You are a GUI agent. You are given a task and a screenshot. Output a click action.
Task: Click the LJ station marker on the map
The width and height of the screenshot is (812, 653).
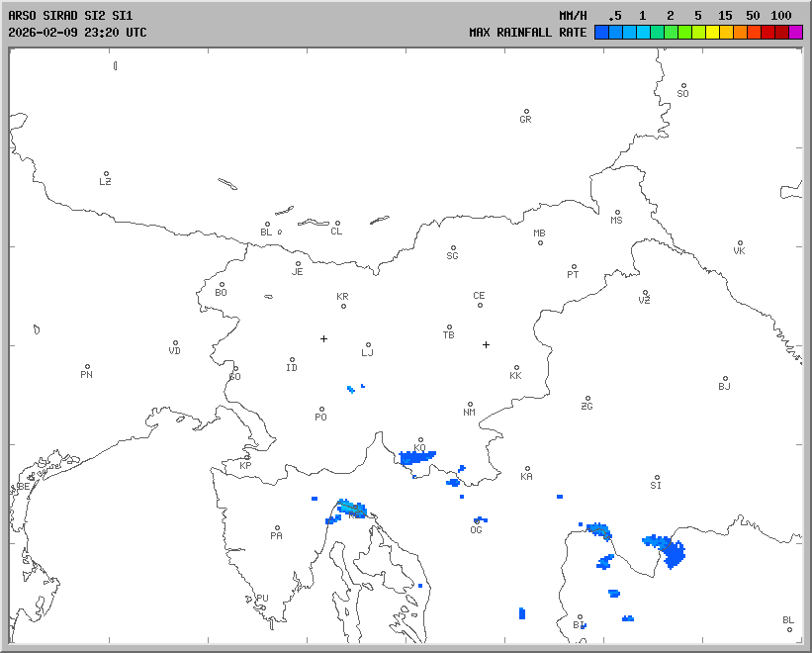368,345
